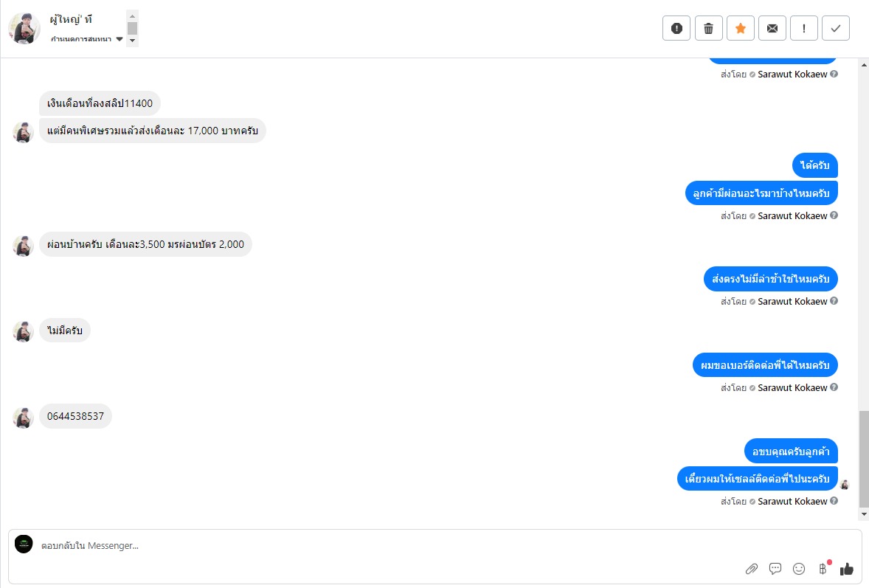Delete conversation with the trash icon

708,29
